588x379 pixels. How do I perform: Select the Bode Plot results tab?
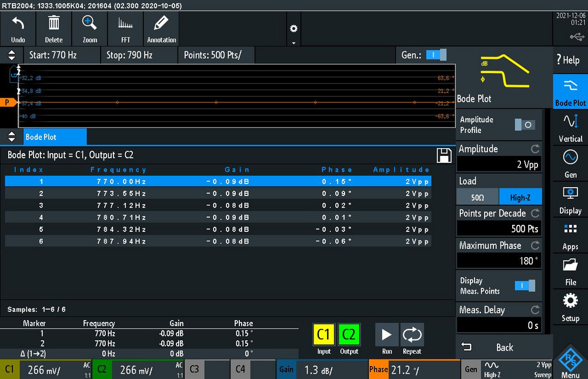[55, 137]
